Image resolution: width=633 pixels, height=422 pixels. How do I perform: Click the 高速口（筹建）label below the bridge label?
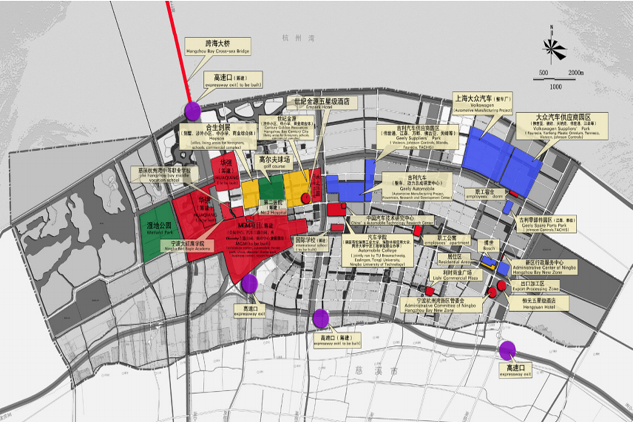pyautogui.click(x=233, y=80)
